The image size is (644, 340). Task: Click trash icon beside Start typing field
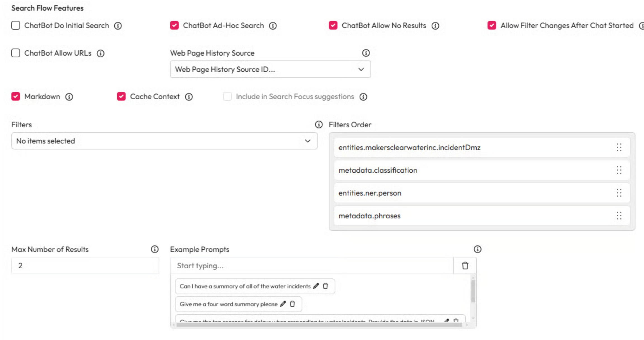point(465,266)
